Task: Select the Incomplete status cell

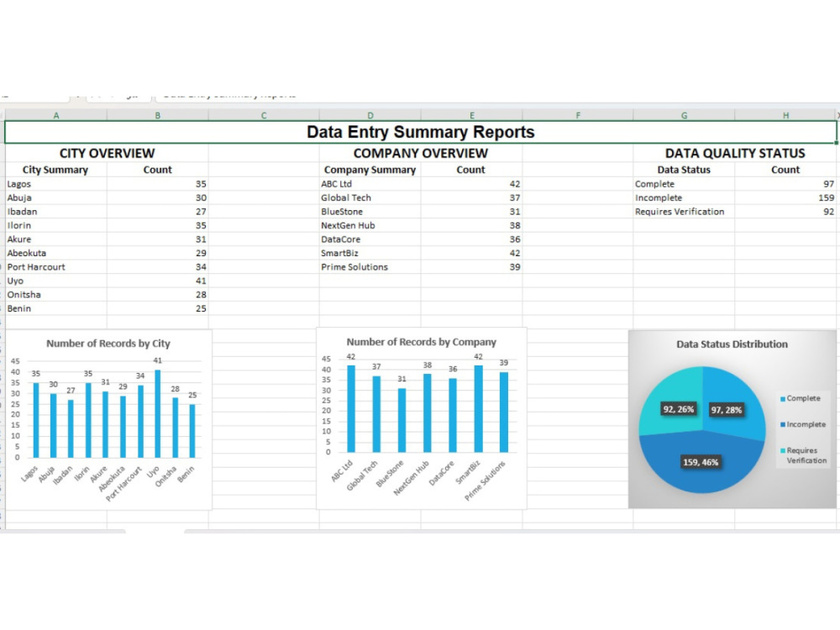Action: [x=684, y=197]
